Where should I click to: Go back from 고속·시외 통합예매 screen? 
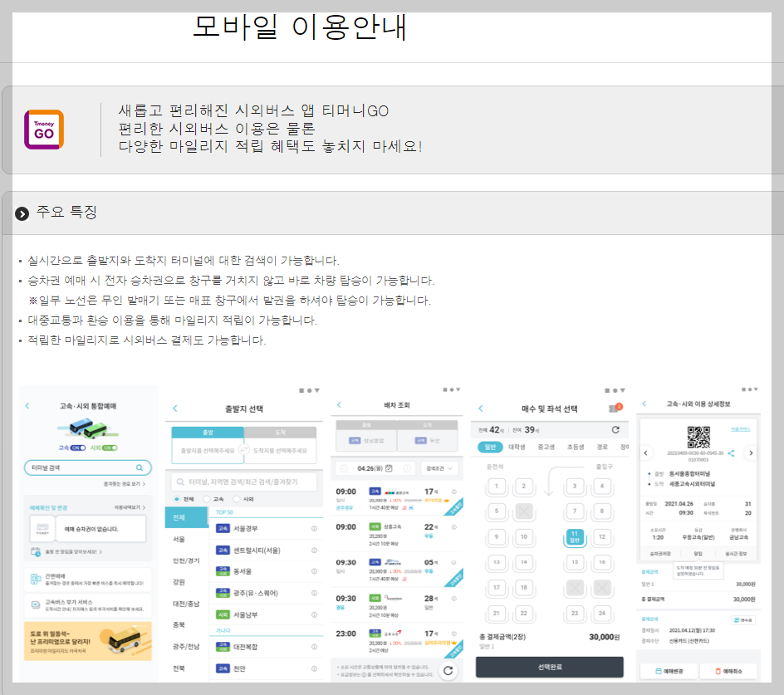pyautogui.click(x=27, y=406)
